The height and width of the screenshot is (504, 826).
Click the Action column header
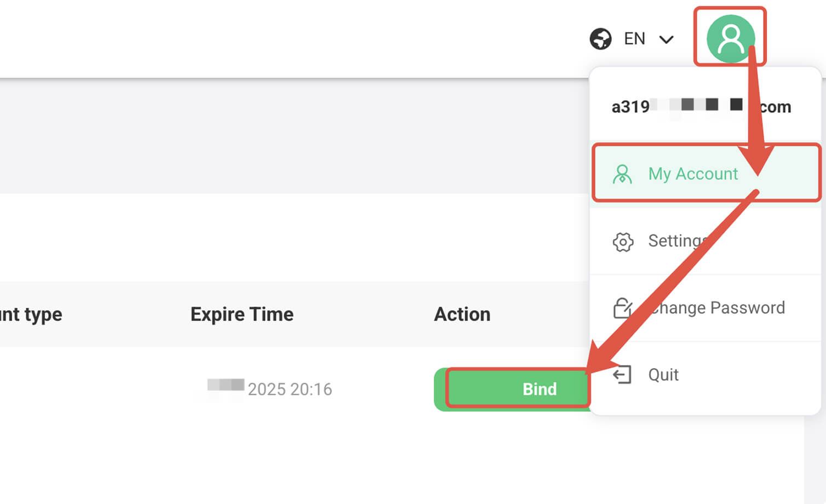point(462,314)
